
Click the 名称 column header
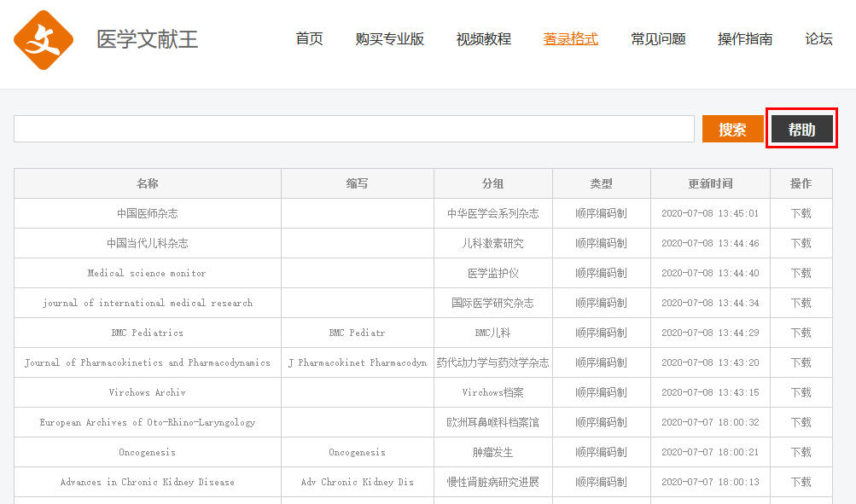click(148, 183)
